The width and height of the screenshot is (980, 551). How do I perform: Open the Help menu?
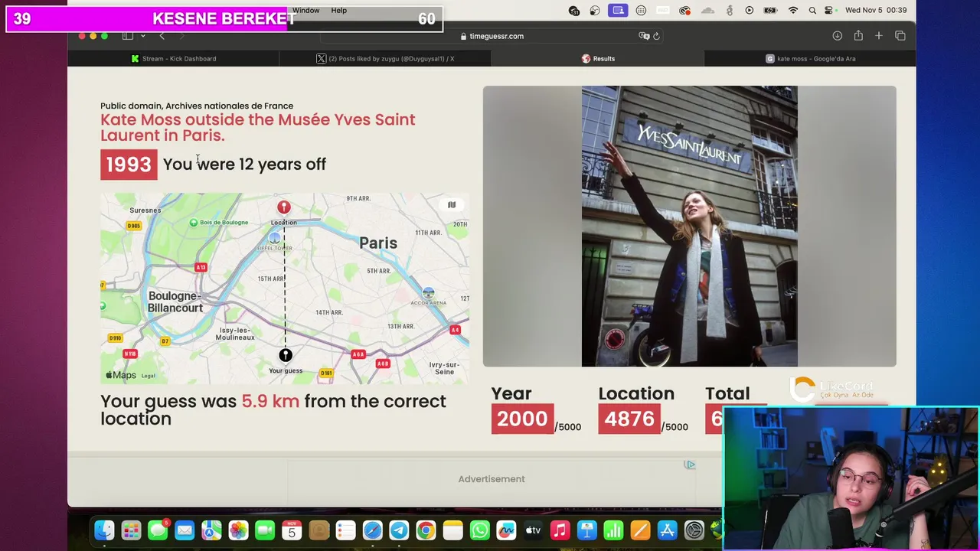tap(338, 11)
